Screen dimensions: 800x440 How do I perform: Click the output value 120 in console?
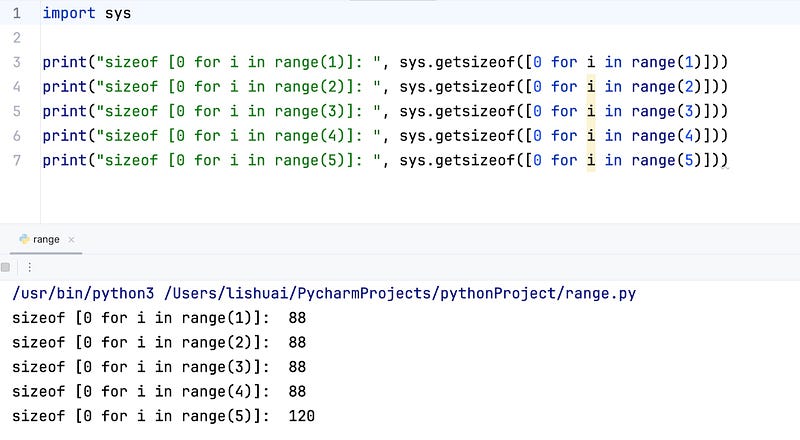[x=301, y=415]
